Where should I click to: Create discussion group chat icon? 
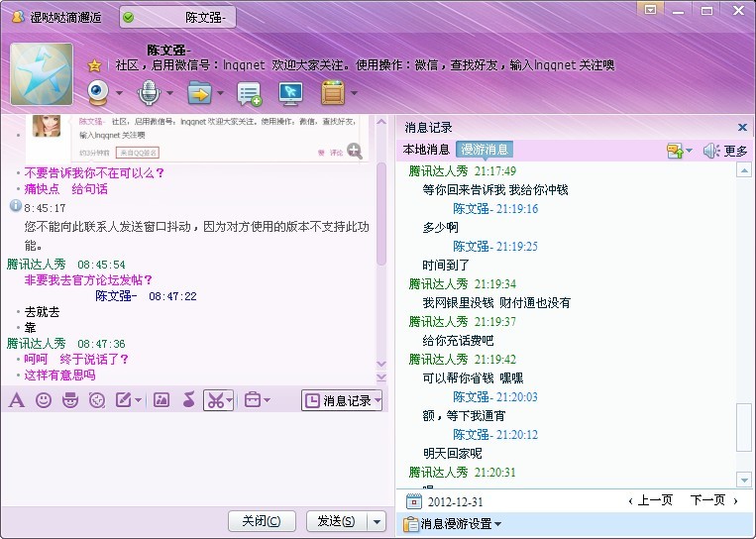click(250, 93)
